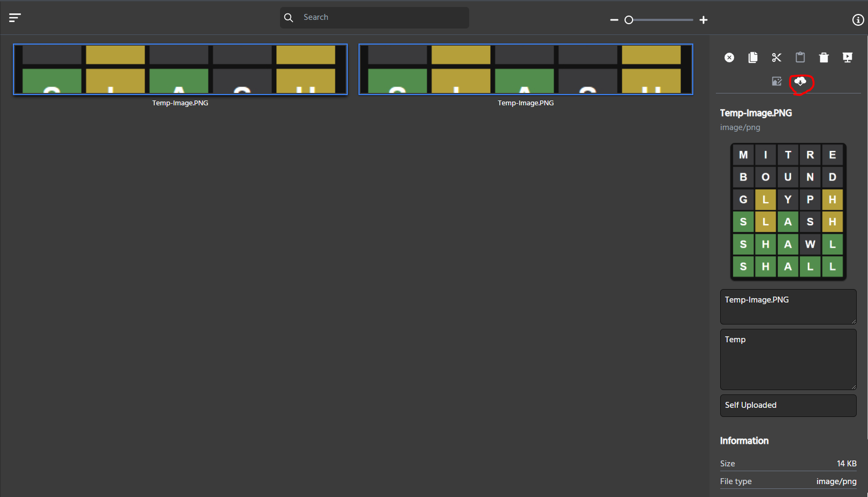868x497 pixels.
Task: Open the info icon at top right
Action: coord(858,20)
